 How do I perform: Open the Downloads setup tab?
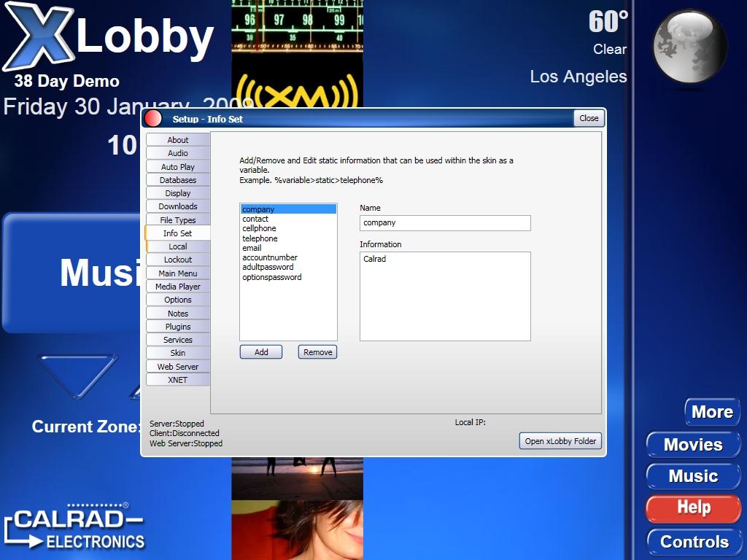178,206
